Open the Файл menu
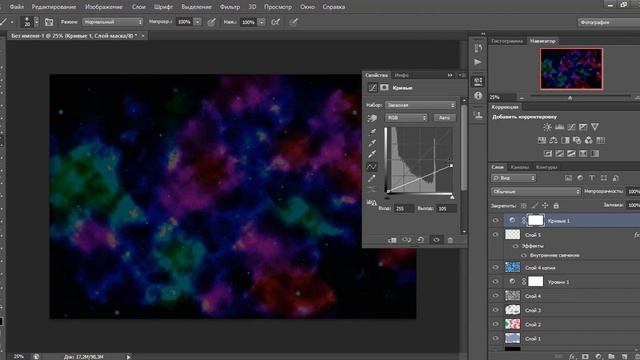640x360 pixels. pyautogui.click(x=16, y=7)
